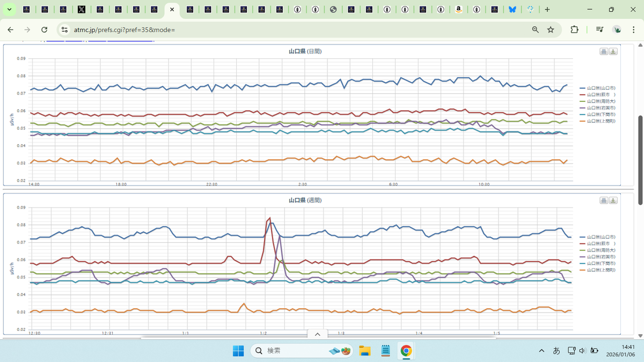Viewport: 644px width, 362px height.
Task: Switch to the globe icon tab
Action: (x=333, y=10)
